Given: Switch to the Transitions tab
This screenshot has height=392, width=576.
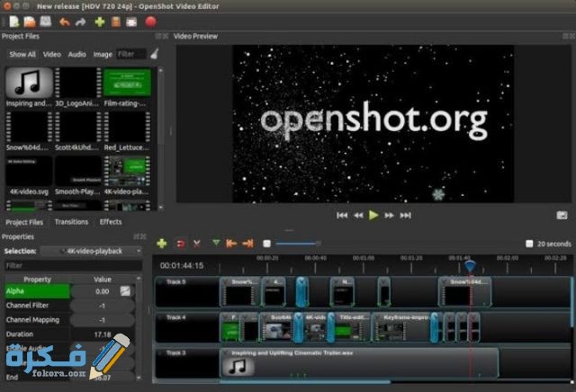Looking at the screenshot, I should [71, 221].
